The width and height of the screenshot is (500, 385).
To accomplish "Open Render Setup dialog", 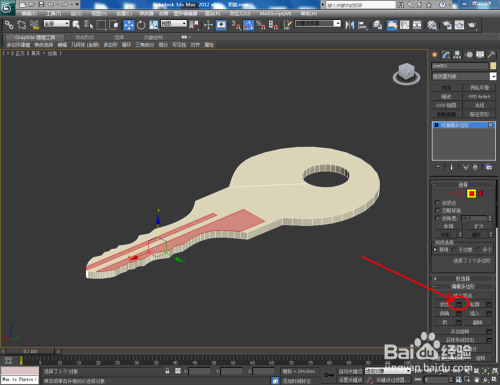I will 447,25.
